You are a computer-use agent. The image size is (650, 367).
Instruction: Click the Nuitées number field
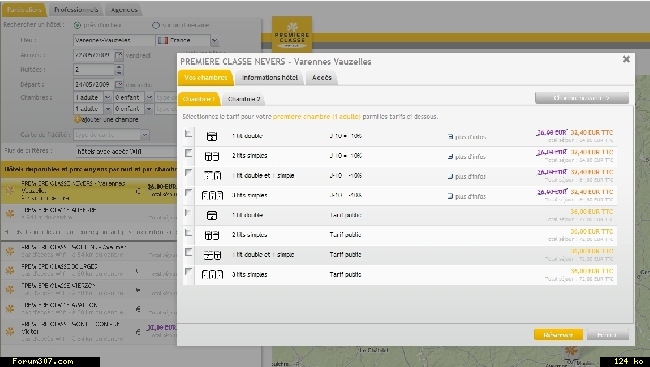click(x=94, y=70)
